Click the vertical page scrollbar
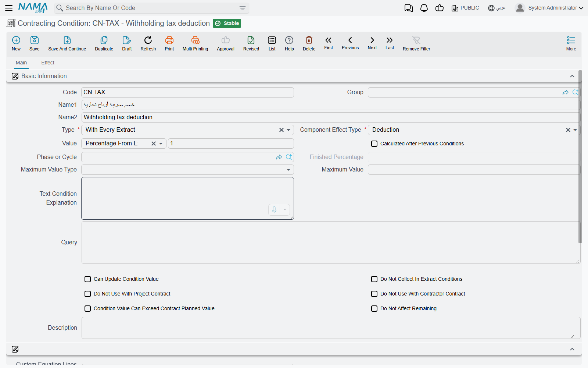 point(580,157)
